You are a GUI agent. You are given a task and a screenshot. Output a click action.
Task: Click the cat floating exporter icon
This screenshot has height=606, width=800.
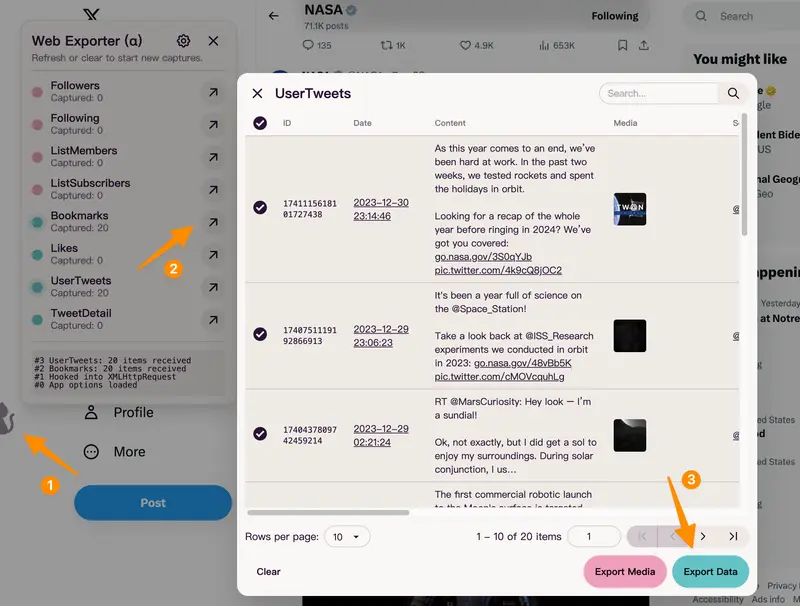[x=8, y=420]
